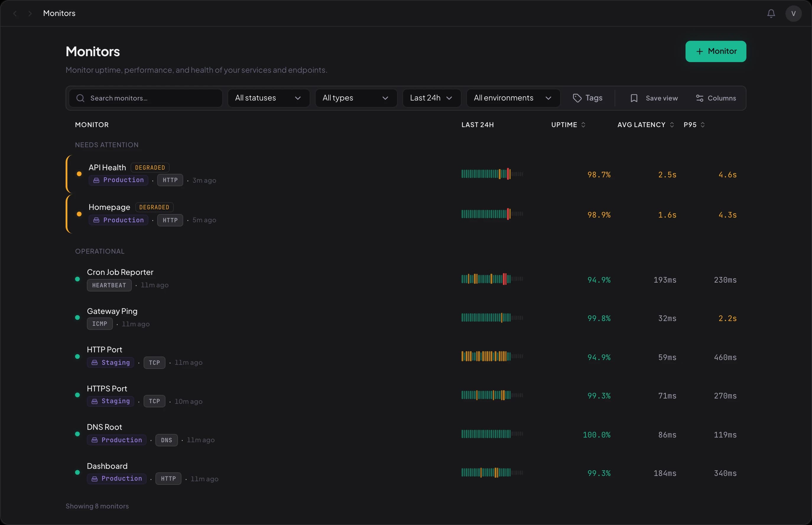The image size is (812, 525).
Task: Click the status dot next to Cron Job Reporter
Action: click(77, 279)
